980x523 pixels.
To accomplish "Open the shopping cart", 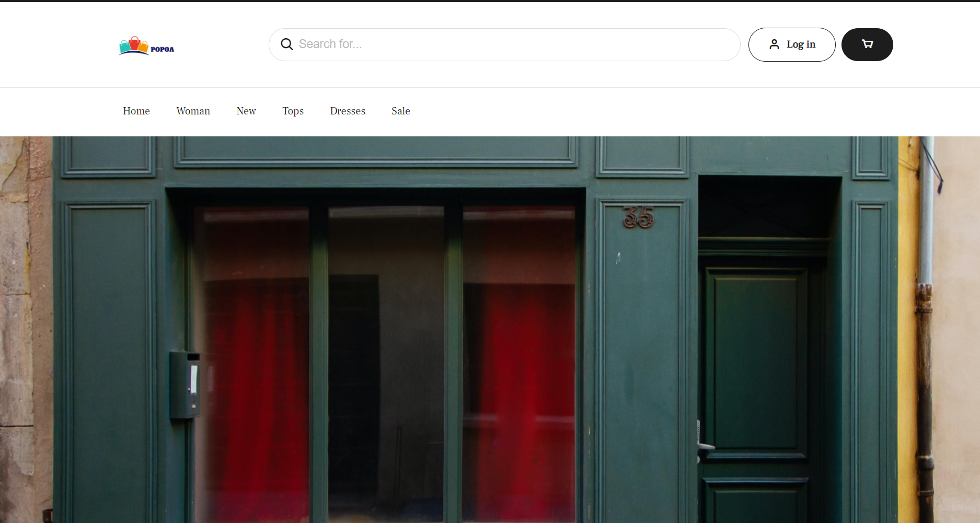I will point(867,44).
